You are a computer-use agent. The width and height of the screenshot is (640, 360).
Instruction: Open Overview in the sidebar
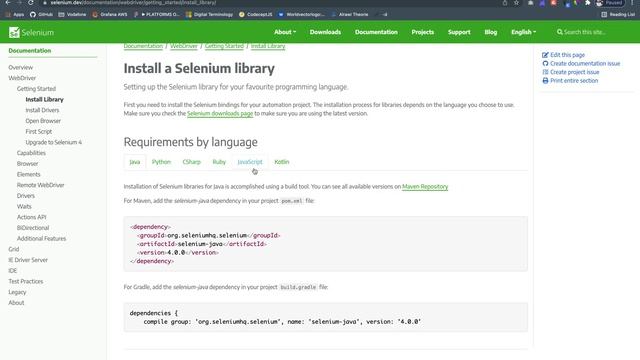[20, 67]
